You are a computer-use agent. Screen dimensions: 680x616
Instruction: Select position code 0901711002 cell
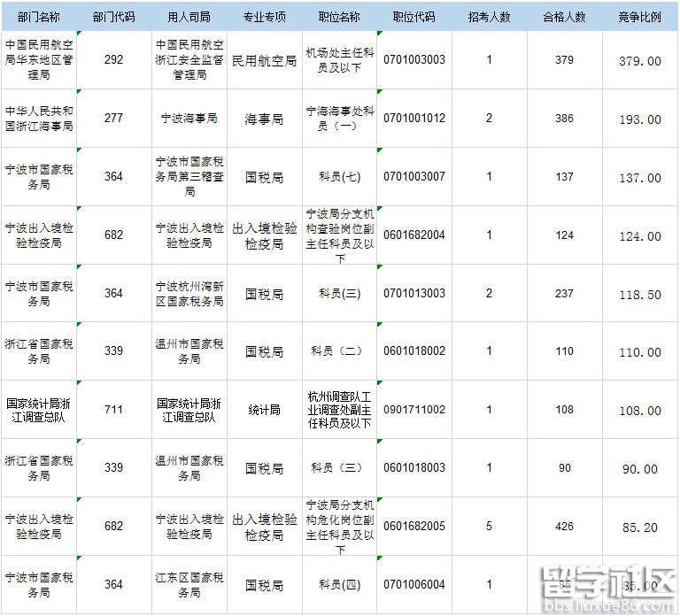(414, 410)
